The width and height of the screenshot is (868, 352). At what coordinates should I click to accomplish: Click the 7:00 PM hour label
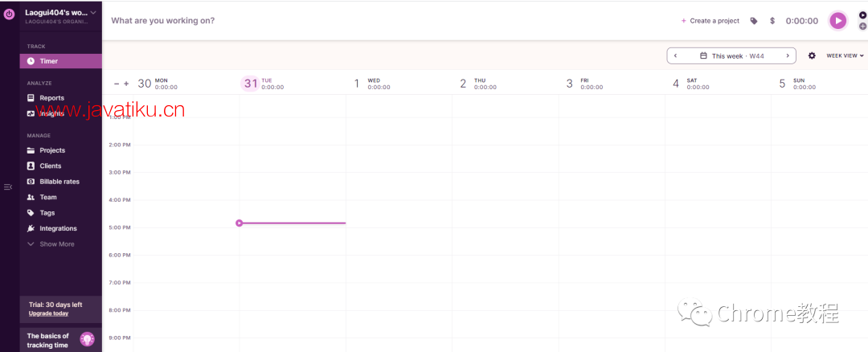click(x=120, y=283)
